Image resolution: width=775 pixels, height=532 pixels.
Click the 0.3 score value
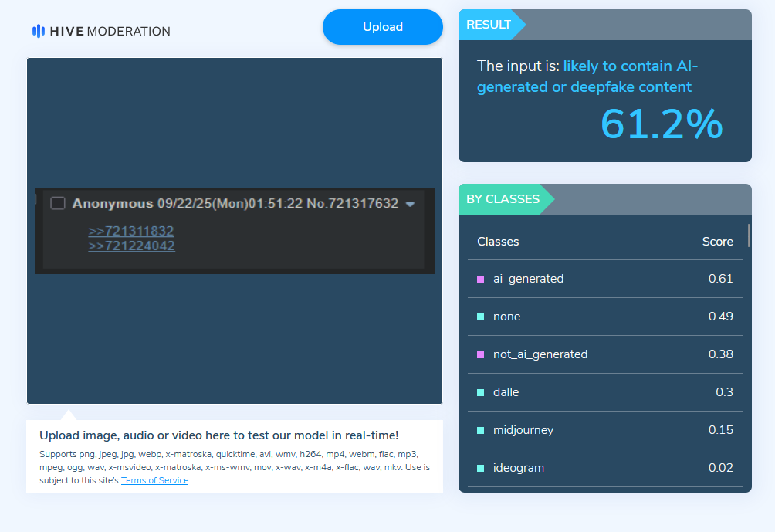coord(725,392)
